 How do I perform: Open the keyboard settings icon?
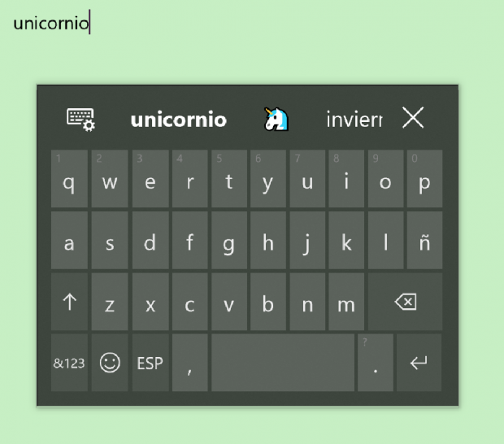click(x=80, y=120)
